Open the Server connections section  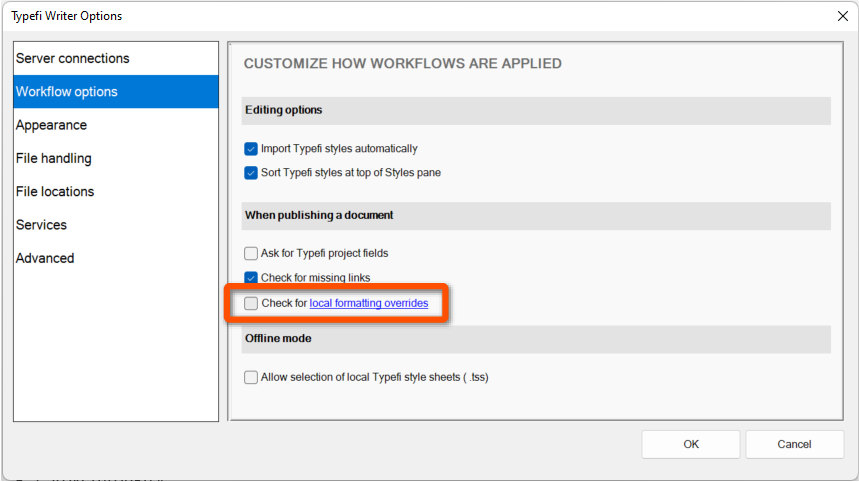point(116,58)
